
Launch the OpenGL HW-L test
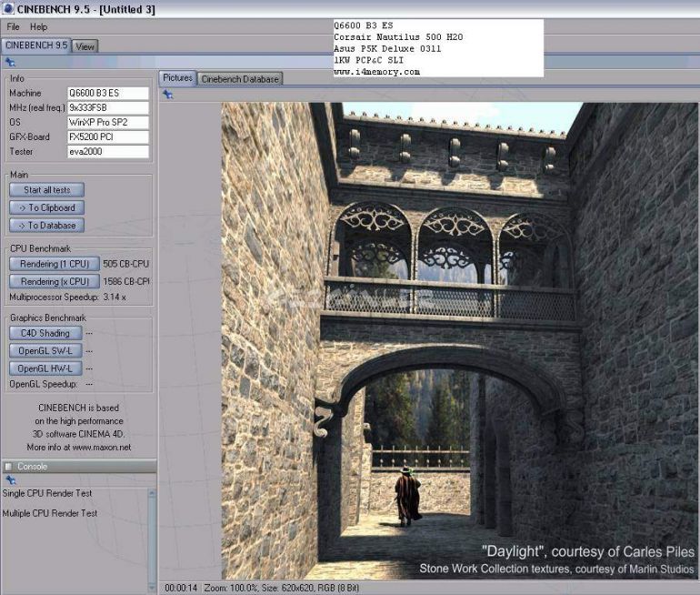(x=45, y=368)
